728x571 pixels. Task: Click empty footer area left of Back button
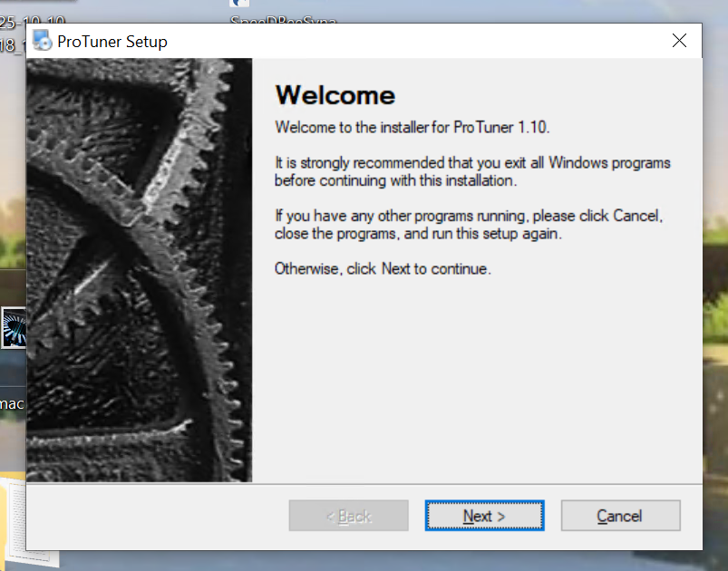tap(154, 517)
